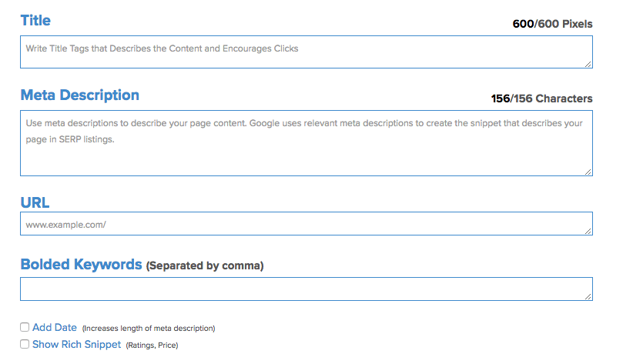
Task: Click the Title heading
Action: (35, 21)
